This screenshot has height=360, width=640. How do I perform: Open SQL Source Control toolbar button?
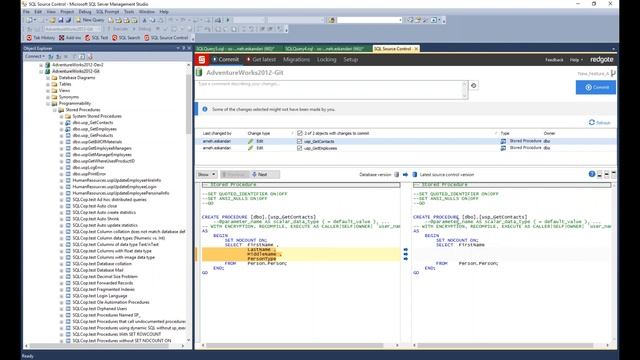166,38
